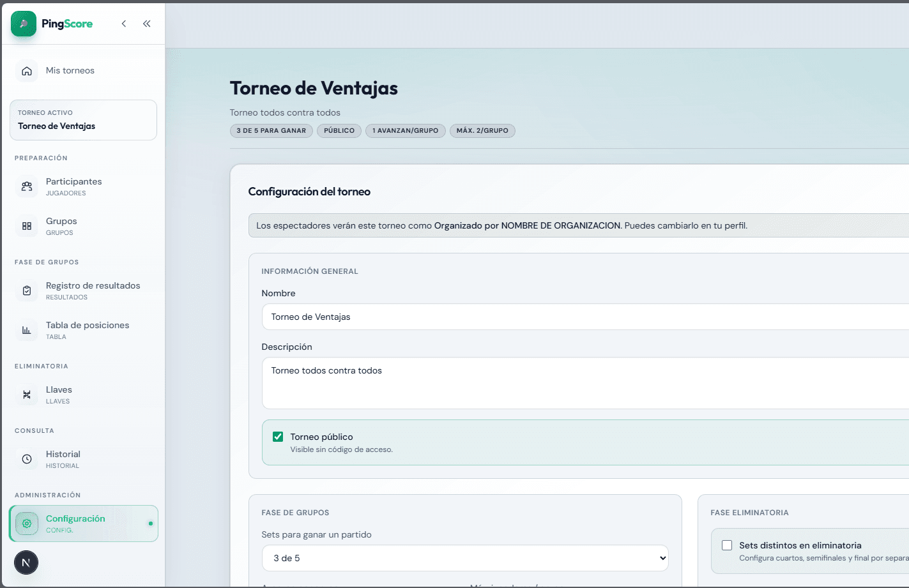
Task: Uncheck the Torneo público checkbox
Action: [278, 437]
